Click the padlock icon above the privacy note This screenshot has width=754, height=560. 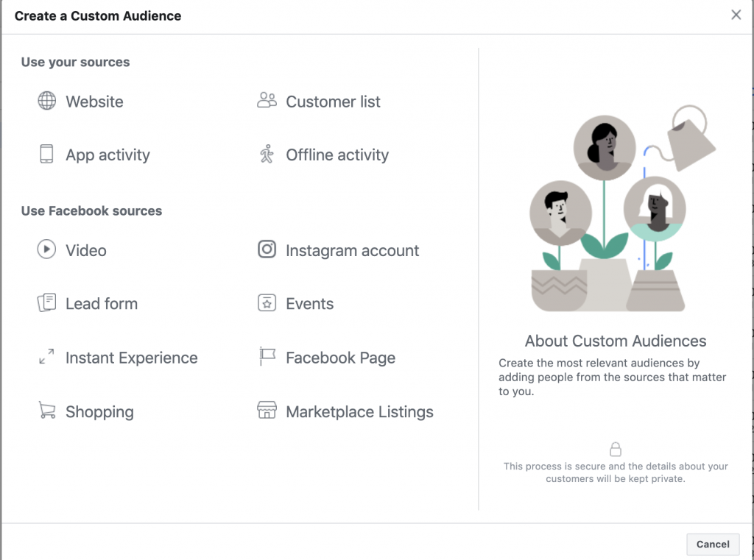coord(616,450)
